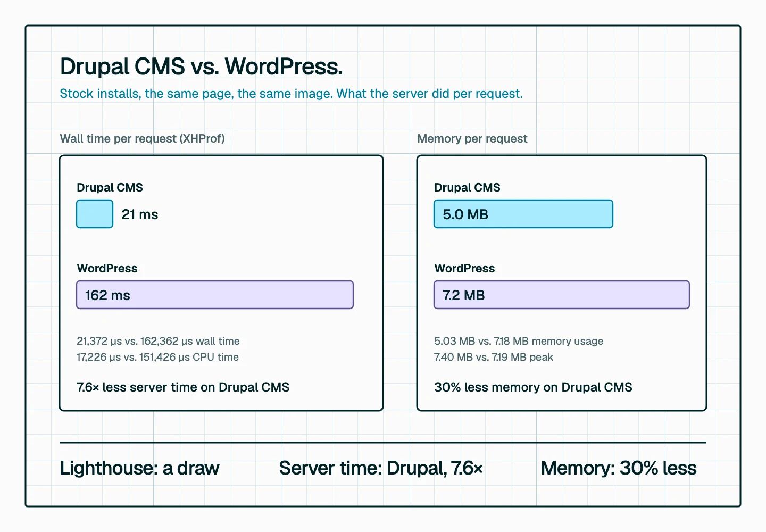Click '30% less memory on Drupal CMS'
The width and height of the screenshot is (766, 532).
coord(533,387)
